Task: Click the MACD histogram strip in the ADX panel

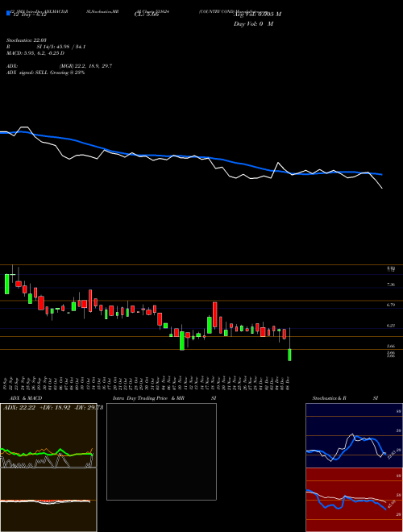Action: pyautogui.click(x=48, y=501)
